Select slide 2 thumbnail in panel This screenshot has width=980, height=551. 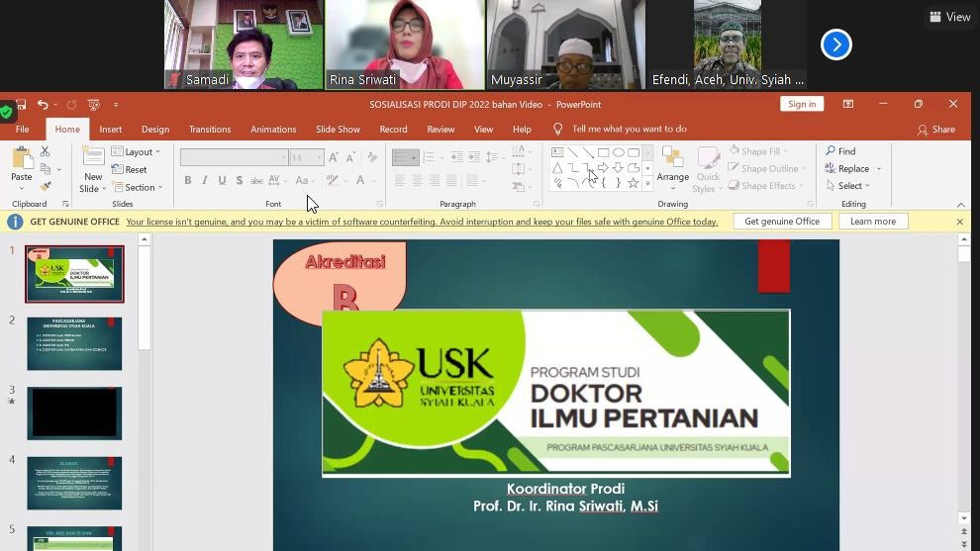[74, 343]
